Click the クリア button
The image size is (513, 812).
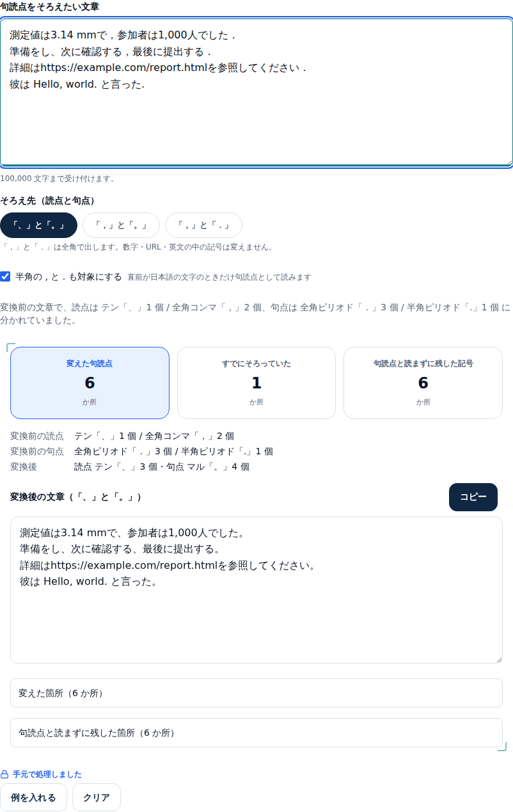97,797
